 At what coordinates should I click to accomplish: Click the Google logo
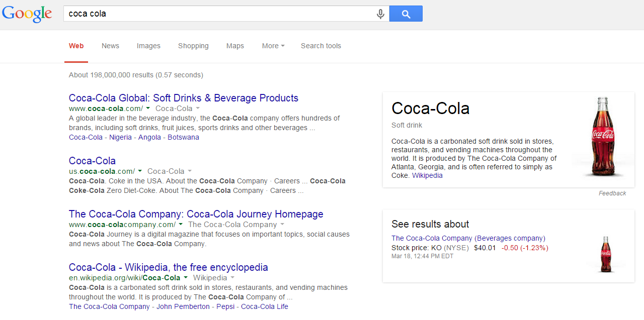point(27,14)
